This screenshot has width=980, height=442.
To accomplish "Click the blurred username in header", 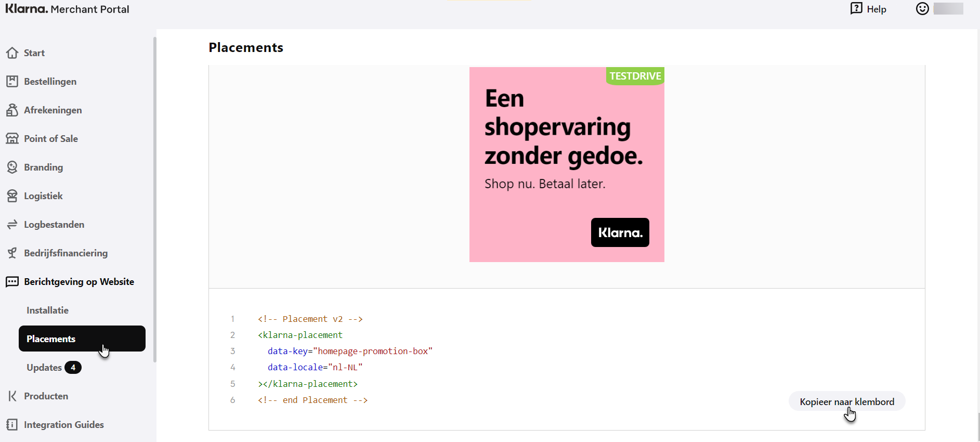I will pyautogui.click(x=948, y=9).
